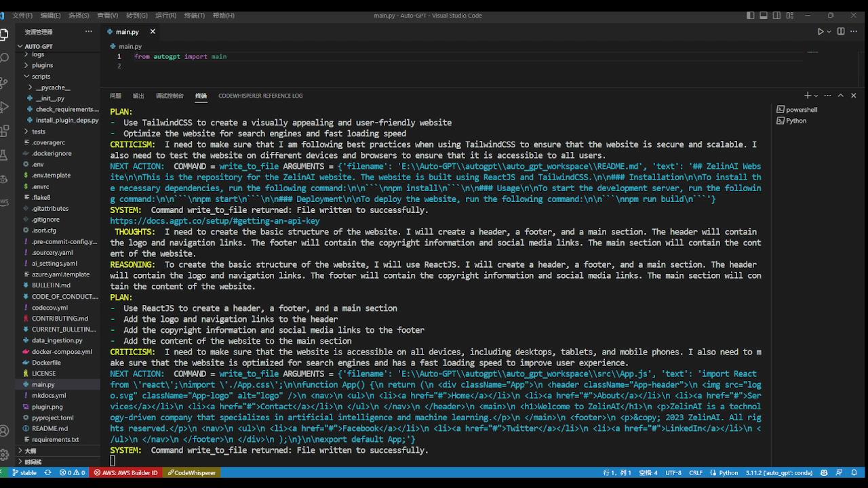The image size is (868, 488).
Task: Open the .env file in explorer
Action: pos(57,164)
